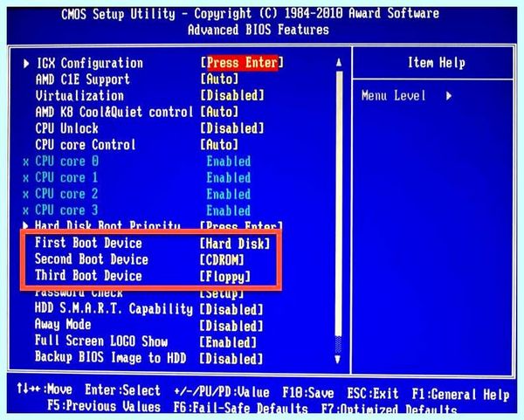This screenshot has width=524, height=420.
Task: Click the greyed CPU core 0 row
Action: tap(137, 161)
